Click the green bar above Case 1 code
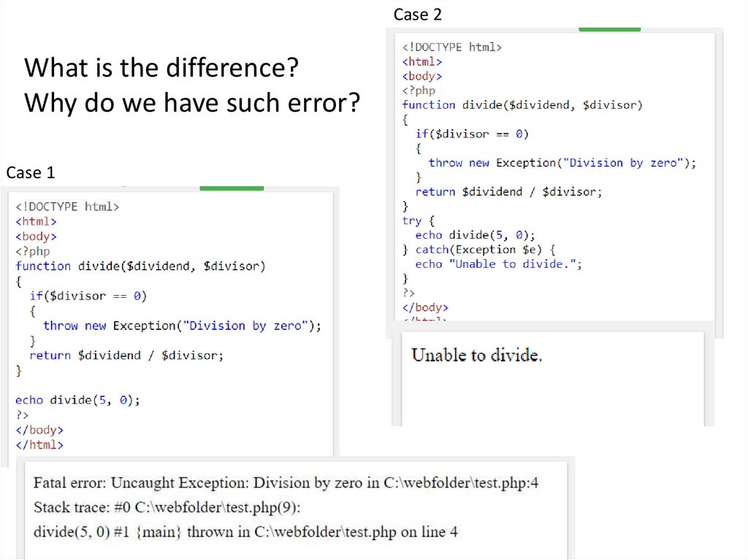Image resolution: width=748 pixels, height=560 pixels. coord(232,188)
